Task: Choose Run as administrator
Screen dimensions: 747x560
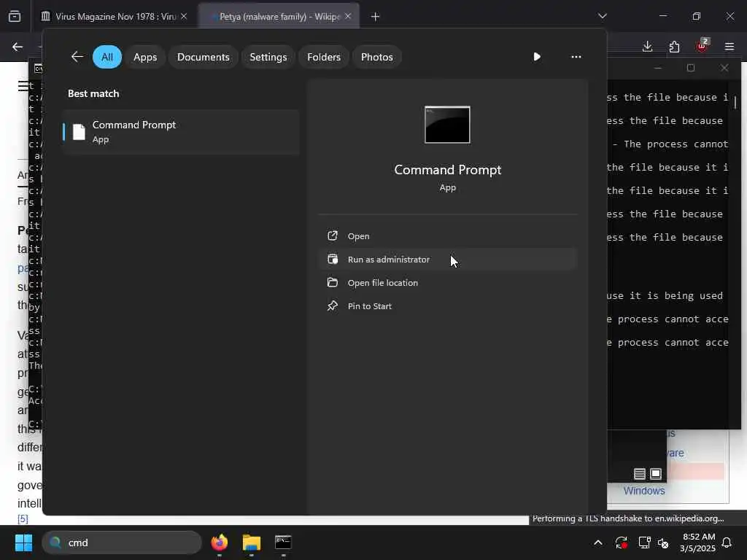Action: (448, 260)
